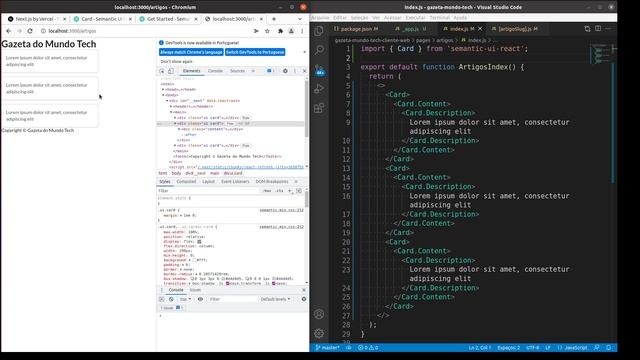Open _app.js editor tab
The image size is (640, 360).
[411, 29]
